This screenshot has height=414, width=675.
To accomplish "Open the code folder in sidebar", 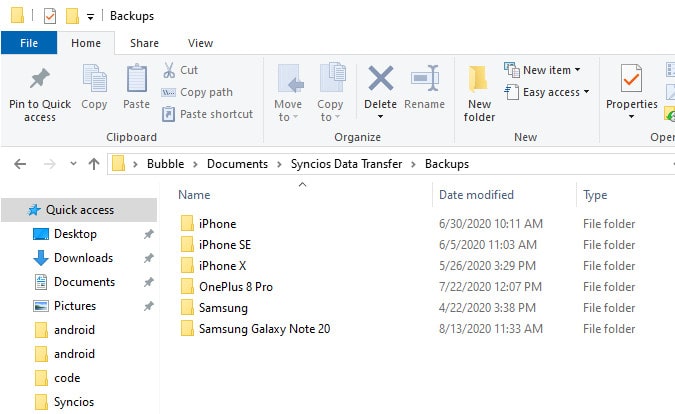I will click(x=67, y=378).
